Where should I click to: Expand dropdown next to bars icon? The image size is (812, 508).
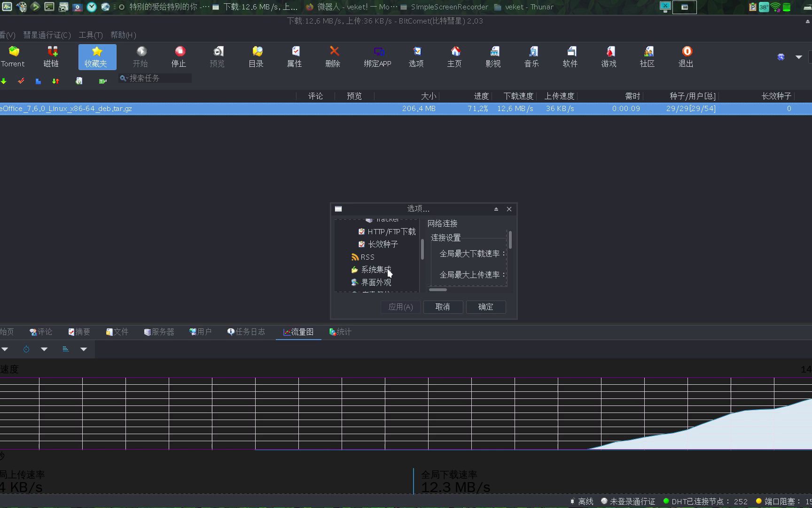84,349
